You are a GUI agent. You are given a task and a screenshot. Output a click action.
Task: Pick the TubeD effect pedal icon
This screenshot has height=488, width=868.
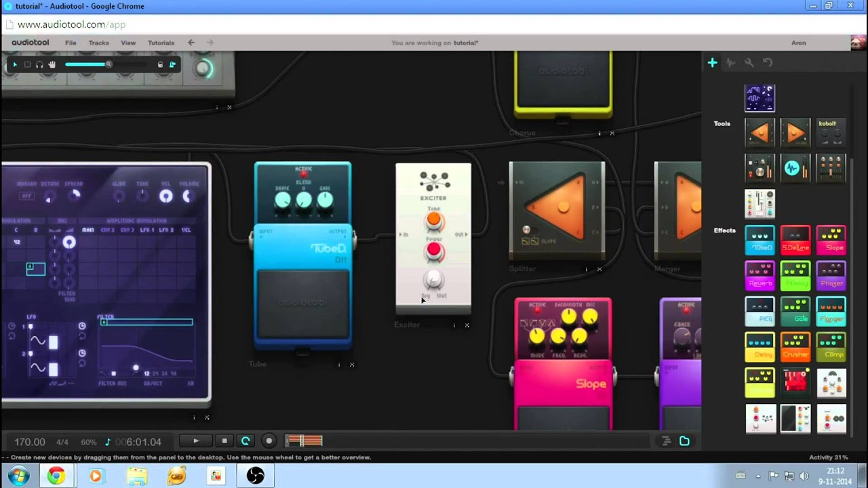(x=759, y=241)
